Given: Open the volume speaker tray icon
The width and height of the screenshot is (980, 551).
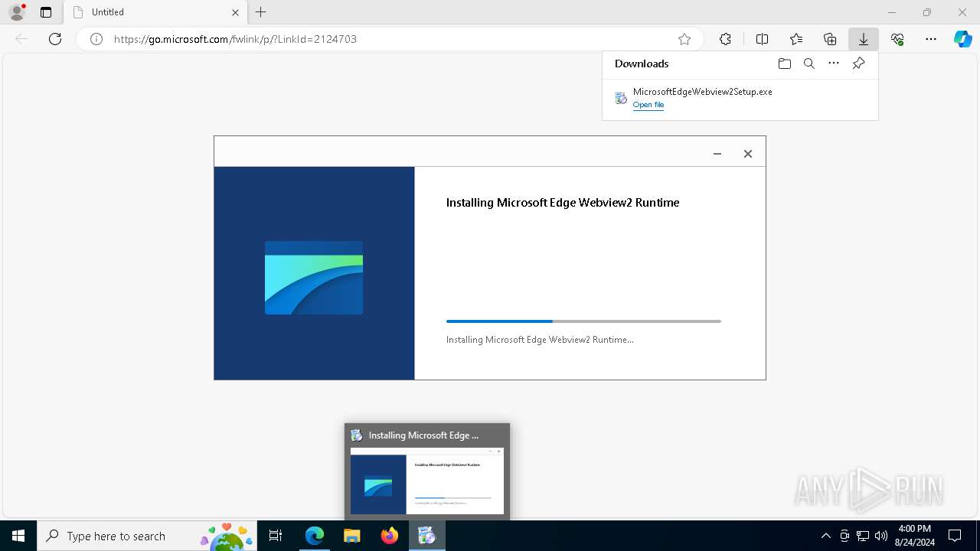Looking at the screenshot, I should coord(881,536).
